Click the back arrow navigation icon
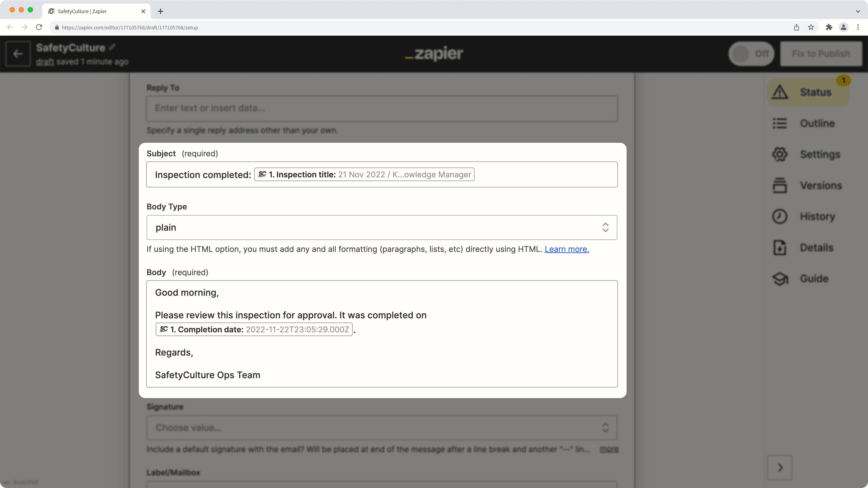Viewport: 868px width, 488px height. pyautogui.click(x=18, y=54)
